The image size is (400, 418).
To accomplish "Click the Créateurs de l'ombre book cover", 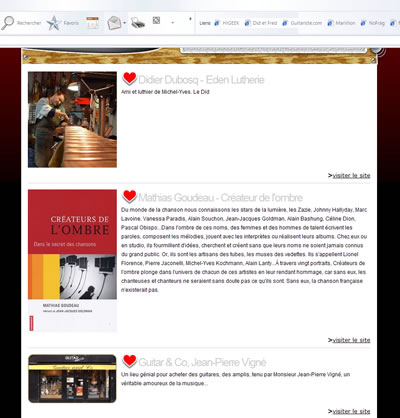I will tap(72, 261).
